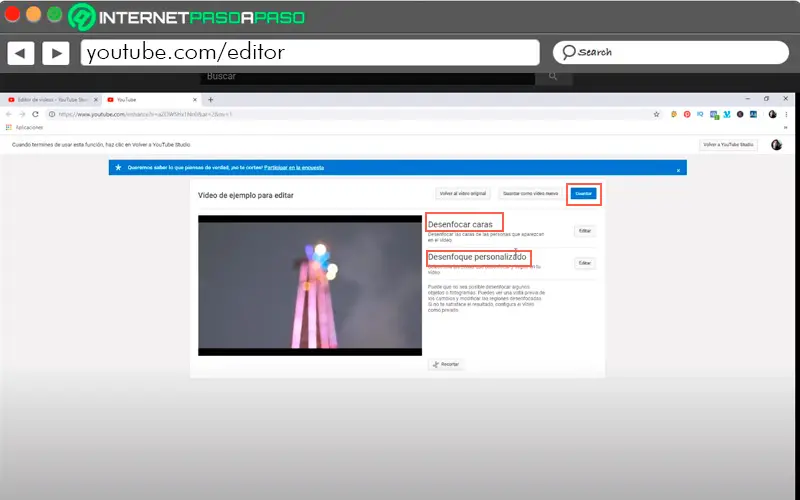Click the Vídeo de ejemplo para editar title

pos(245,195)
